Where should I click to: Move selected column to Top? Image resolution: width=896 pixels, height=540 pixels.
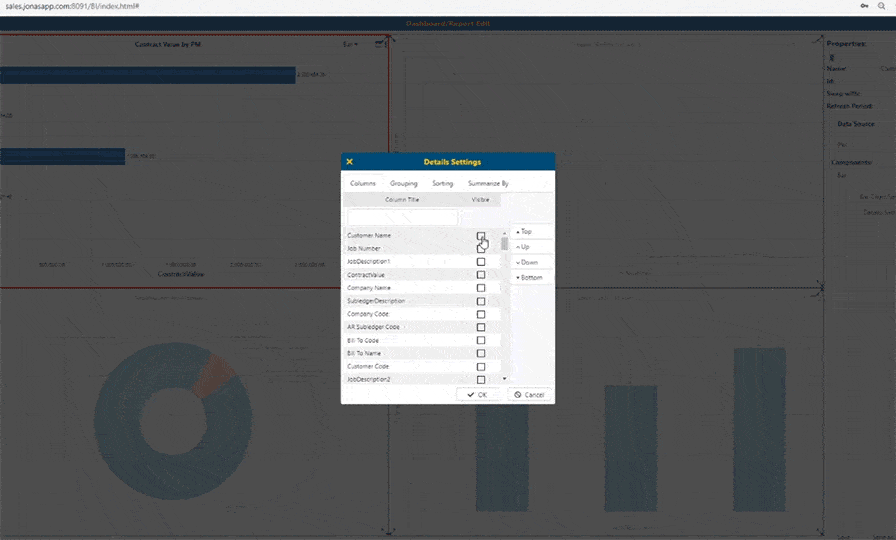tap(531, 231)
